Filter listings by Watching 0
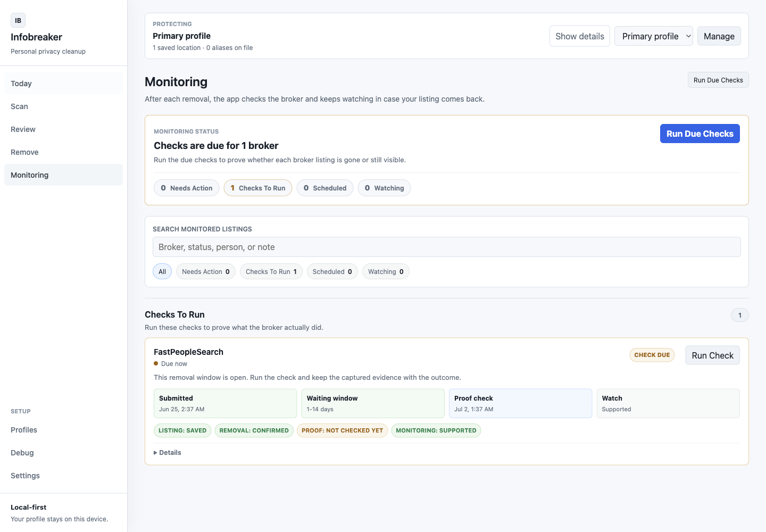The height and width of the screenshot is (532, 766). pyautogui.click(x=386, y=271)
